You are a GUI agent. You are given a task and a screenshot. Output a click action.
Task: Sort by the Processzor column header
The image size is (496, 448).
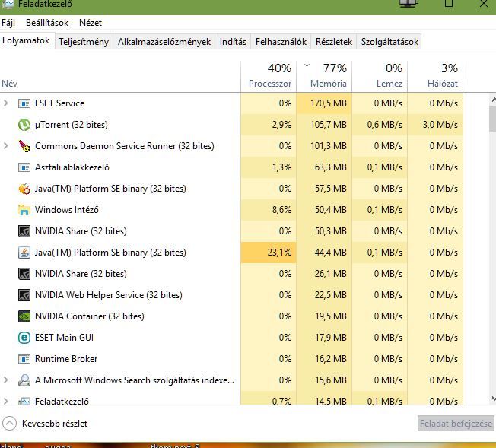269,77
